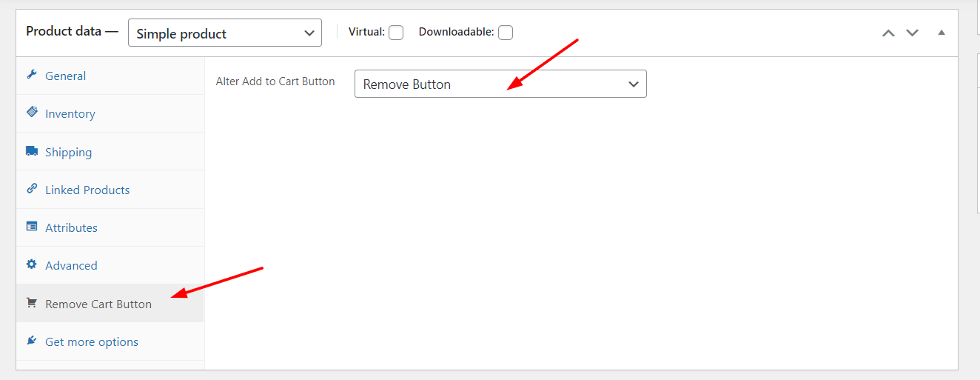Open the General tab
Viewport: 980px width, 380px height.
[x=110, y=76]
